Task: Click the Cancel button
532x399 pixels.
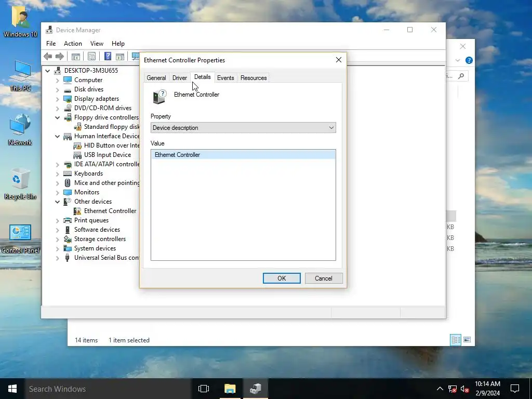Action: point(324,278)
